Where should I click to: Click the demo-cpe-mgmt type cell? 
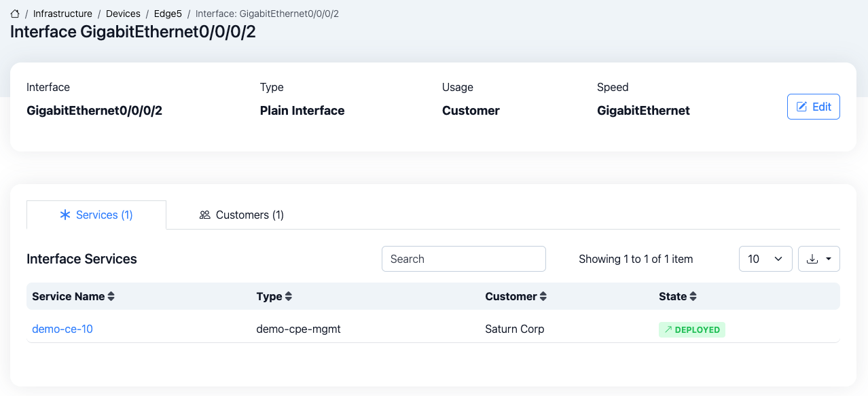(298, 329)
